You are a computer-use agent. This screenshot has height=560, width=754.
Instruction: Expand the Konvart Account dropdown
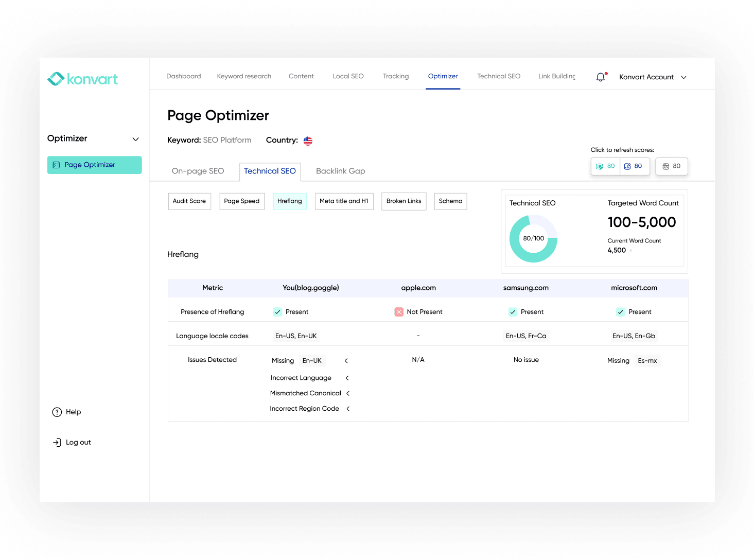click(683, 77)
